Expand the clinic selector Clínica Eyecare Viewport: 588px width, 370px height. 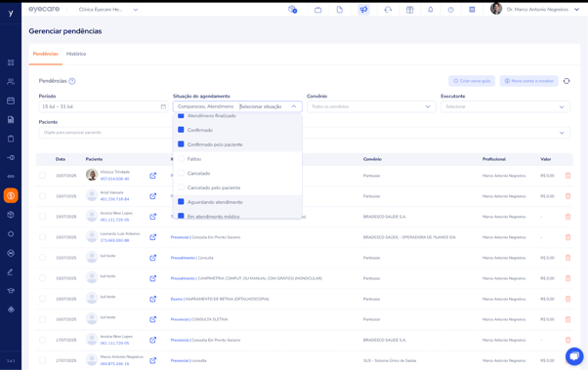pyautogui.click(x=136, y=10)
